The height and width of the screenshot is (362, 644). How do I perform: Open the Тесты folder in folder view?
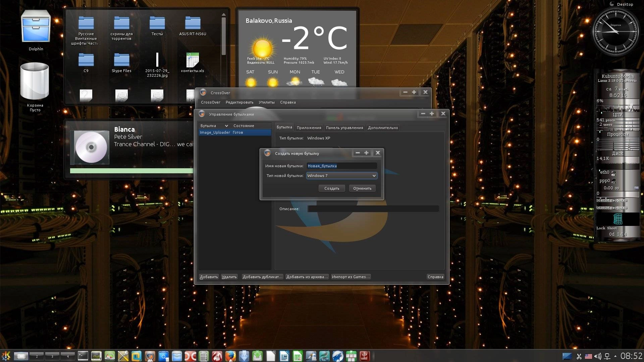157,26
